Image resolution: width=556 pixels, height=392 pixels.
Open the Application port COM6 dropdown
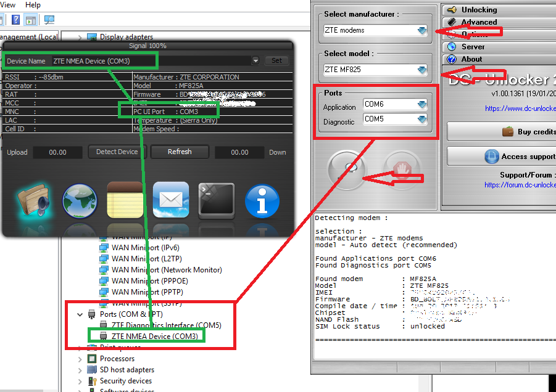click(422, 104)
